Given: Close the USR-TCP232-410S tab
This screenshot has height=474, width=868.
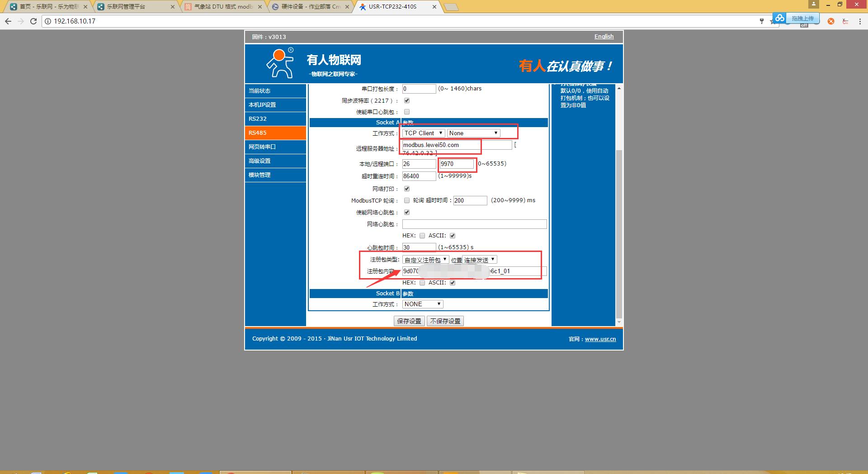Looking at the screenshot, I should 434,7.
